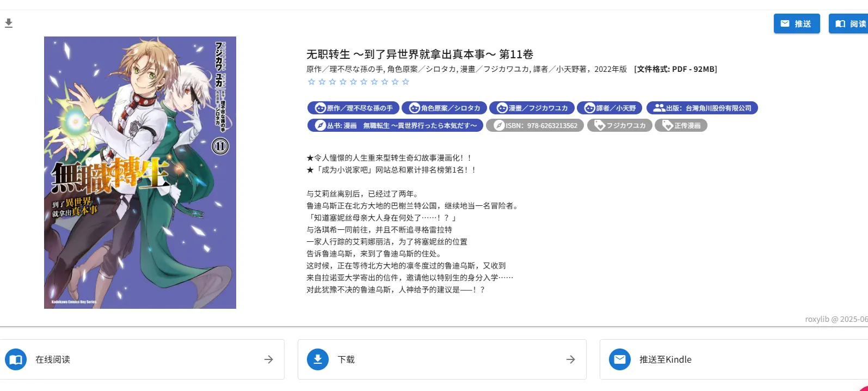Image resolution: width=868 pixels, height=391 pixels.
Task: Click the 推送 button at top right
Action: 797,23
